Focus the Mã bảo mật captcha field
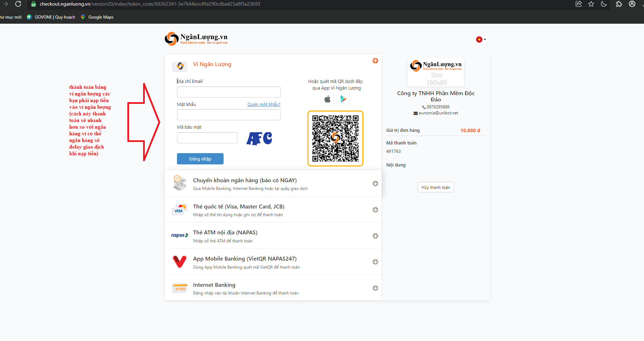This screenshot has width=644, height=341. (207, 138)
